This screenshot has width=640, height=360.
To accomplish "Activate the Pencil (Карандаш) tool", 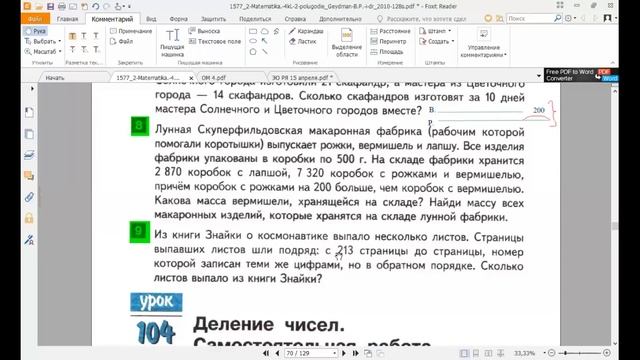I will [306, 31].
